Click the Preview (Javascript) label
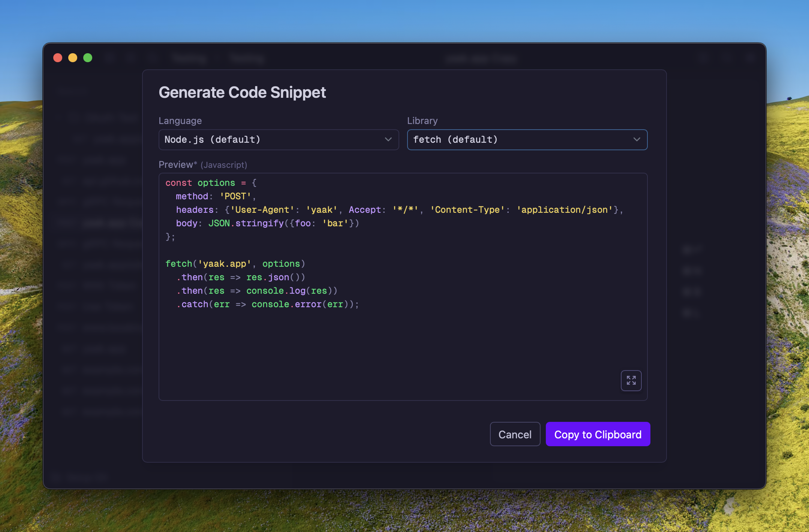Viewport: 809px width, 532px height. pyautogui.click(x=202, y=164)
